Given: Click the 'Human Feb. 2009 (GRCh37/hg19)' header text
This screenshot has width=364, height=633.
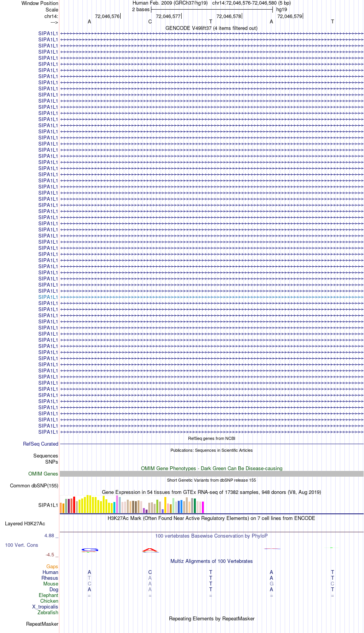Looking at the screenshot, I should pyautogui.click(x=170, y=3).
